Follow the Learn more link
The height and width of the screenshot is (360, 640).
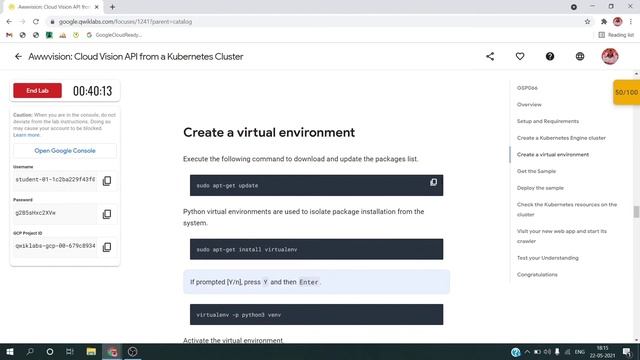(27, 135)
